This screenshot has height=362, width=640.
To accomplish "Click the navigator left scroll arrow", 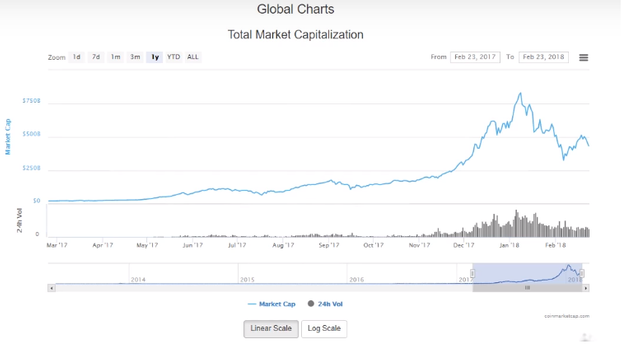I will (51, 288).
